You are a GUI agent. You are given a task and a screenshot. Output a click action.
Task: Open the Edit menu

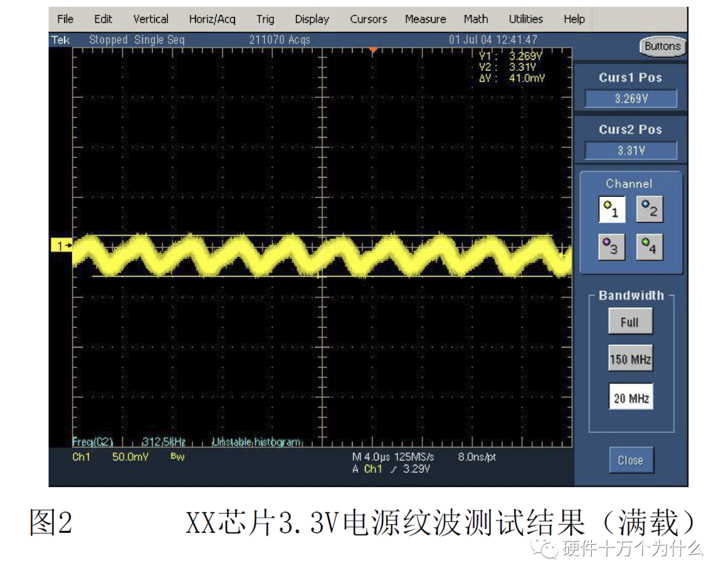[x=102, y=19]
